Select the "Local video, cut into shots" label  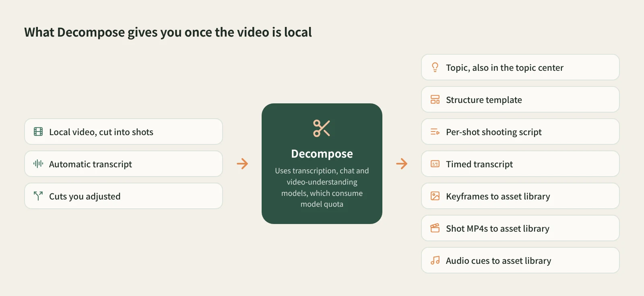pyautogui.click(x=101, y=132)
